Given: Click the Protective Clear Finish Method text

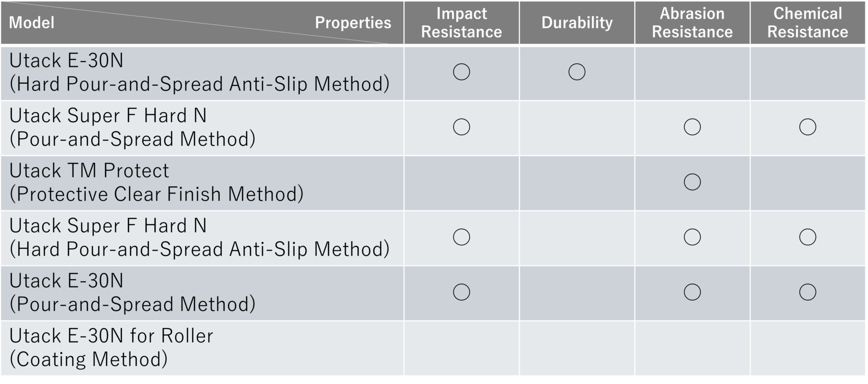Looking at the screenshot, I should [156, 194].
